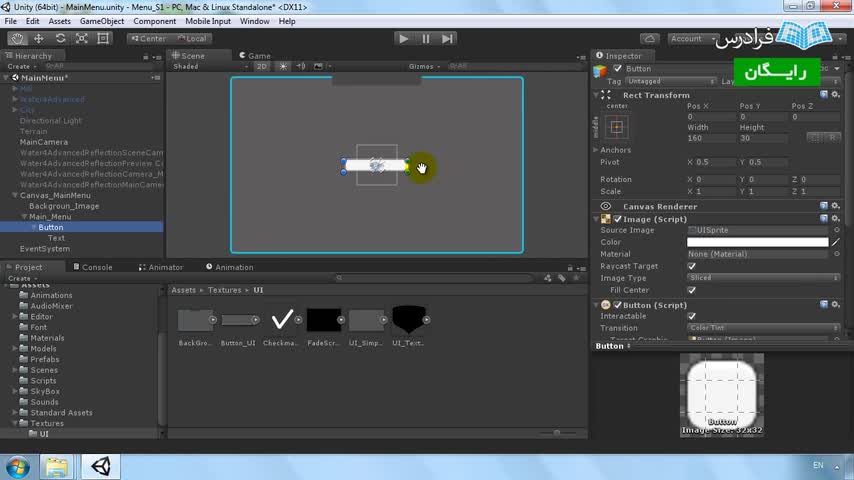
Task: Adjust the Project icon size slider
Action: point(557,433)
